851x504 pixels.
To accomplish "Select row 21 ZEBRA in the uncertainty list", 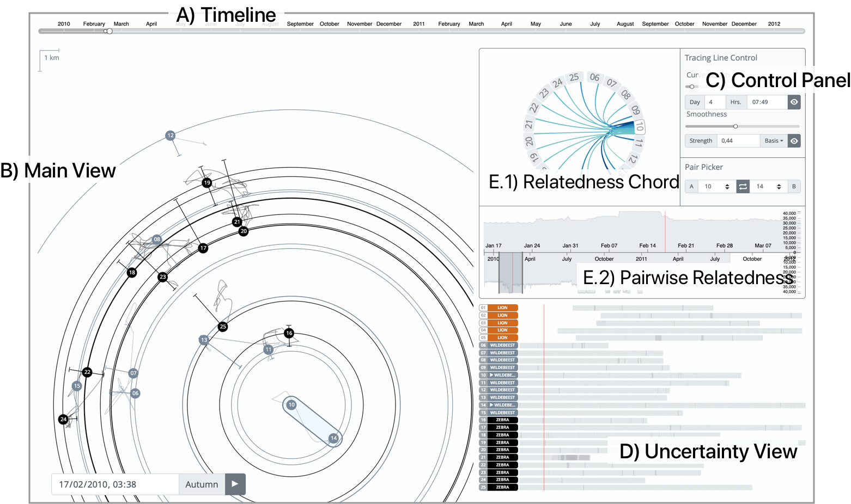I will pyautogui.click(x=499, y=457).
